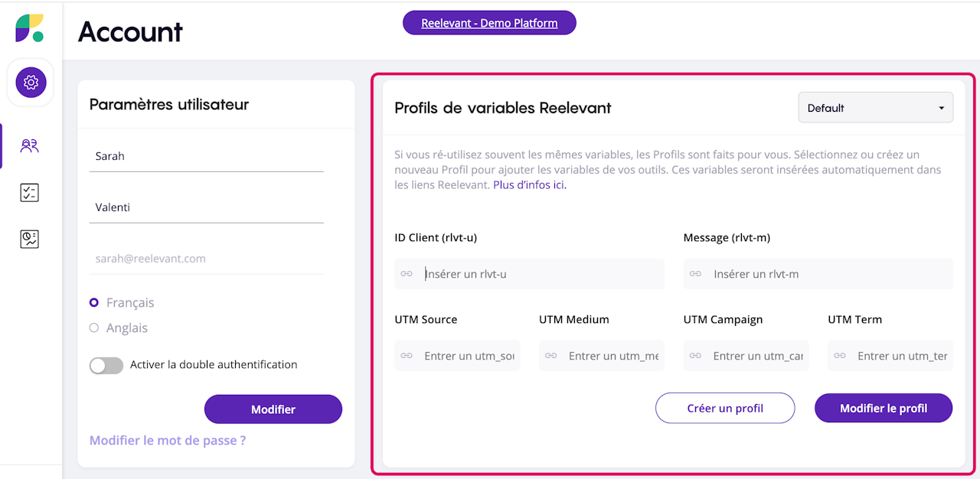
Task: Open the users icon in sidebar
Action: pyautogui.click(x=30, y=146)
